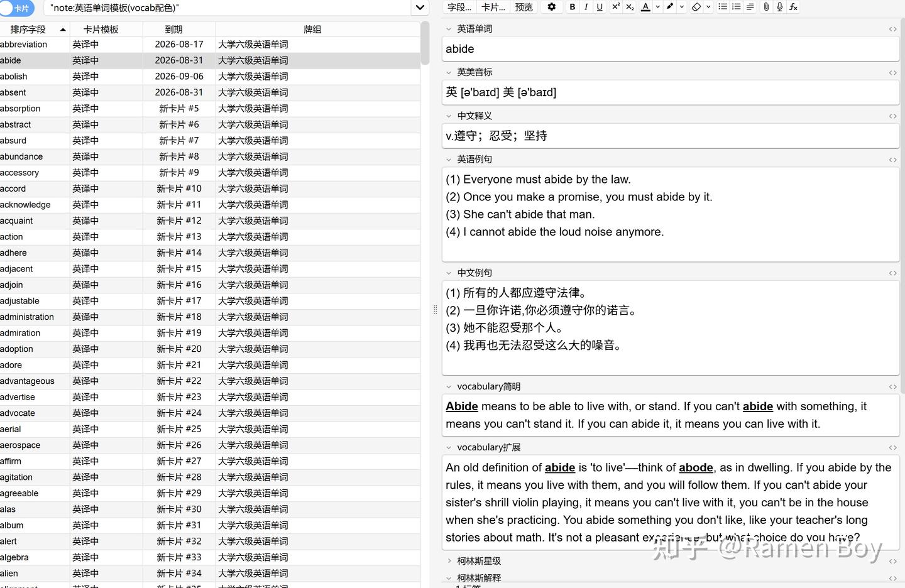The width and height of the screenshot is (905, 588).
Task: Collapse the 中文例句 field
Action: click(x=449, y=273)
